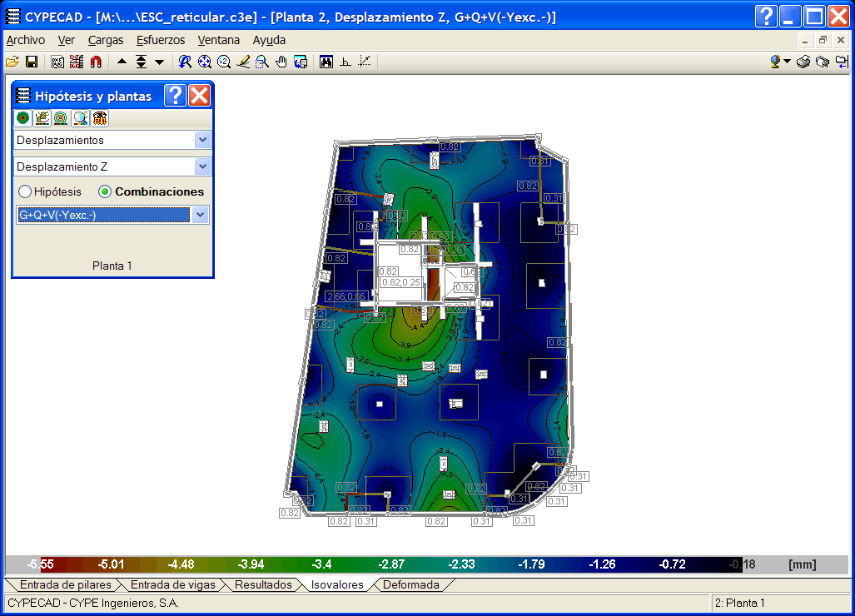Image resolution: width=855 pixels, height=616 pixels.
Task: Click the open folder icon in toolbar
Action: coord(12,62)
